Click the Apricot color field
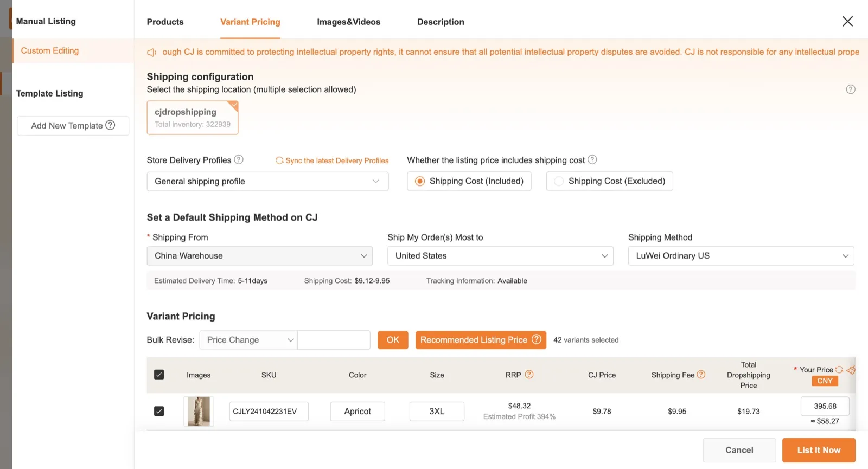Viewport: 868px width, 469px height. point(358,411)
